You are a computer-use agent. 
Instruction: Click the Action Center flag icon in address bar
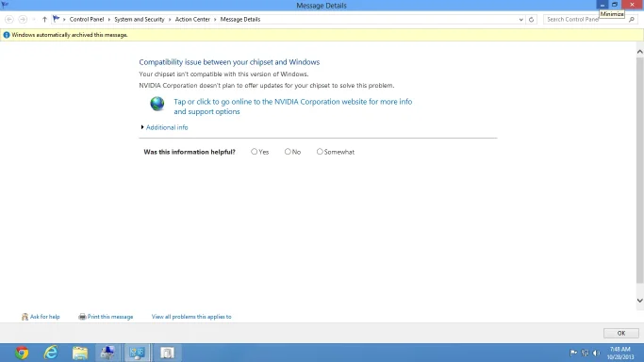coord(57,19)
